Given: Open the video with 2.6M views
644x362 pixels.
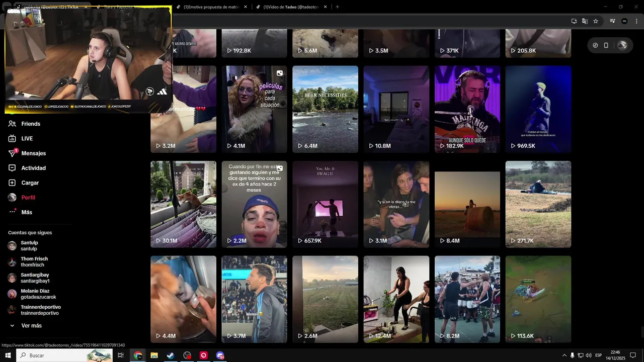Looking at the screenshot, I should 326,299.
